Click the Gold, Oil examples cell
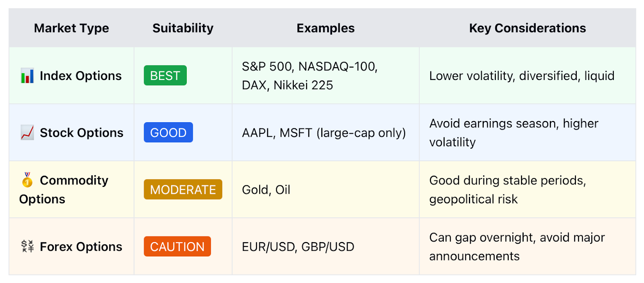644x283 pixels. click(x=326, y=190)
